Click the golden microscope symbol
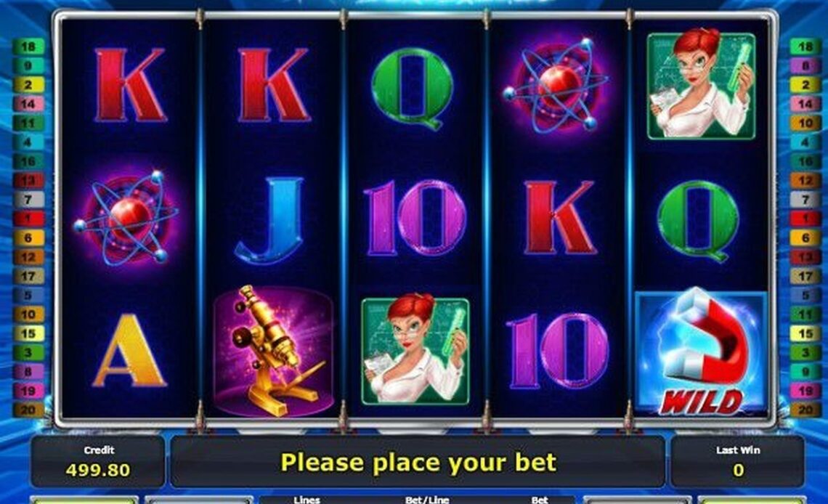828x504 pixels. [x=274, y=351]
